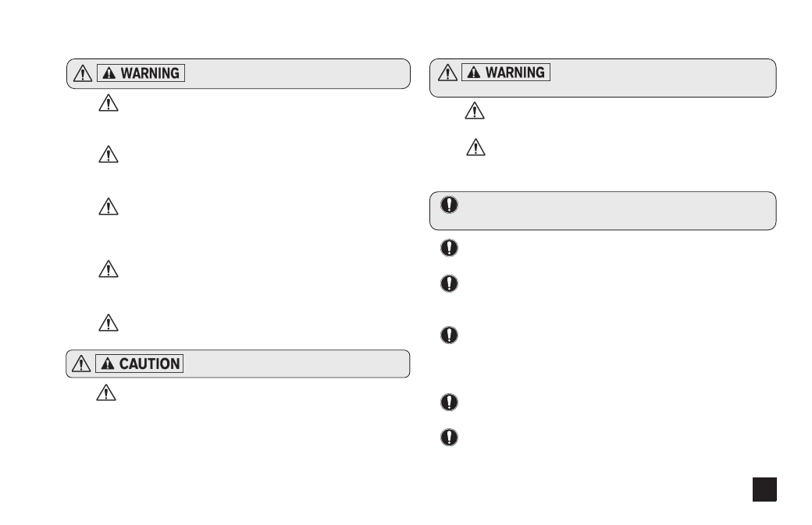Image resolution: width=812 pixels, height=525 pixels.
Task: Click the WARNING label in the right column header
Action: [506, 72]
